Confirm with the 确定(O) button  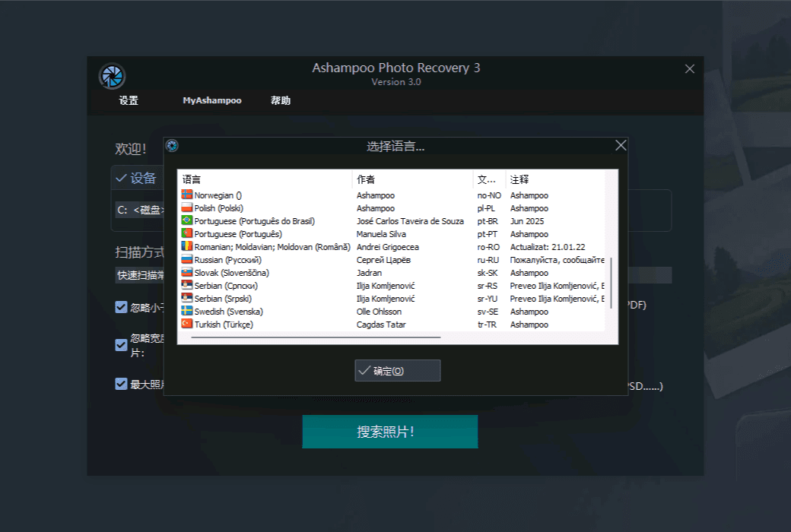[398, 371]
